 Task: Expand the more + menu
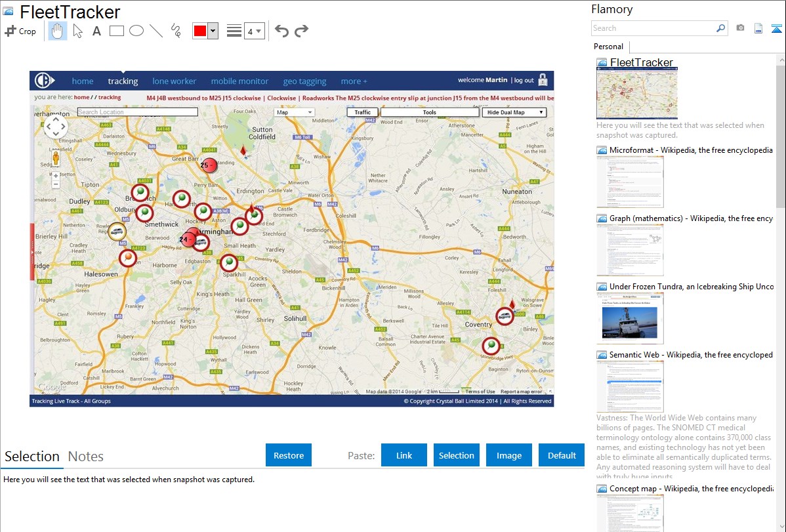[x=354, y=81]
